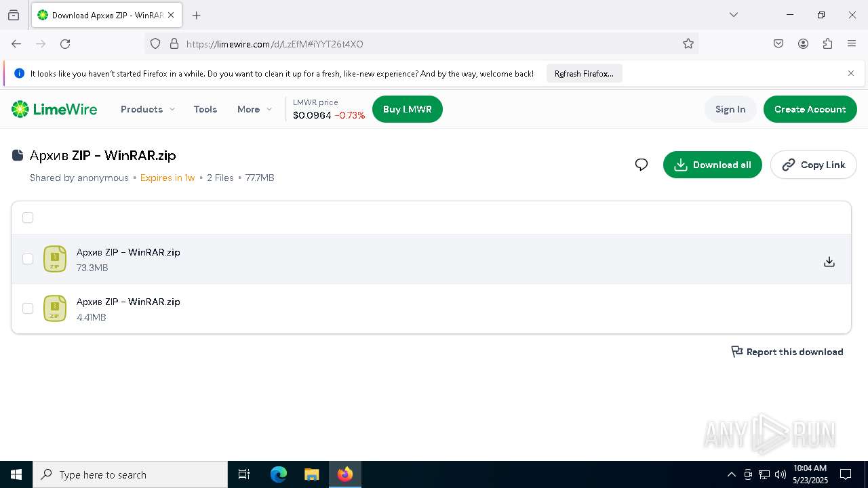
Task: Click the Sign In button
Action: tap(730, 109)
